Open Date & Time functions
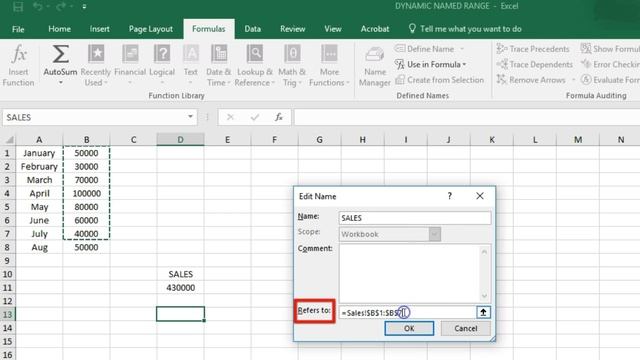This screenshot has width=640, height=360. (219, 54)
